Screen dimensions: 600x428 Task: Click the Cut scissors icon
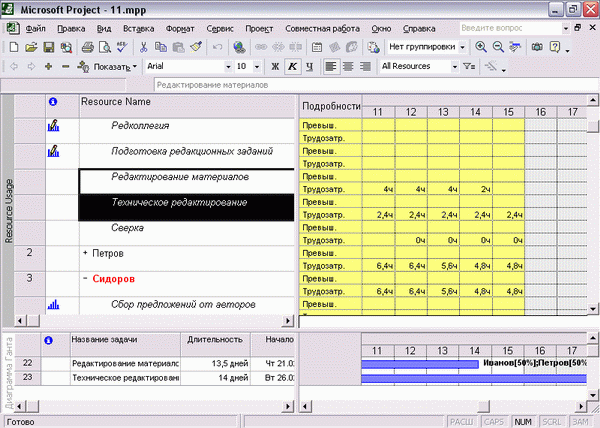(x=143, y=47)
